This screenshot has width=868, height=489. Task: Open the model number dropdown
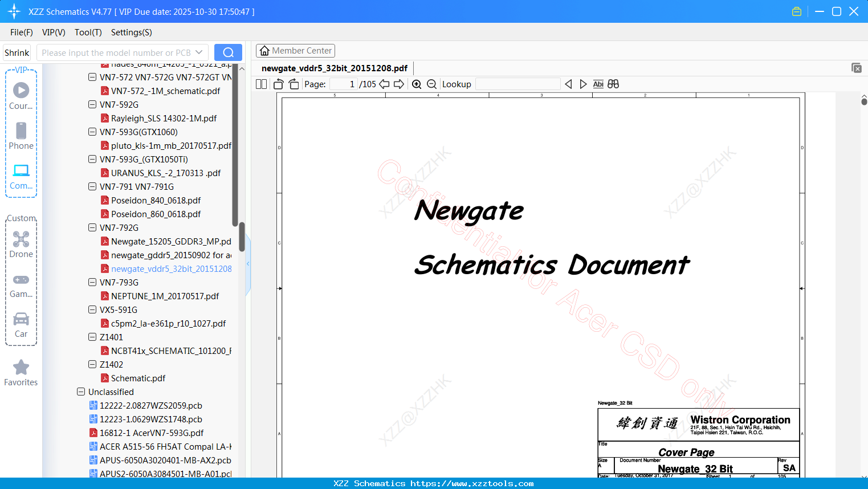199,52
